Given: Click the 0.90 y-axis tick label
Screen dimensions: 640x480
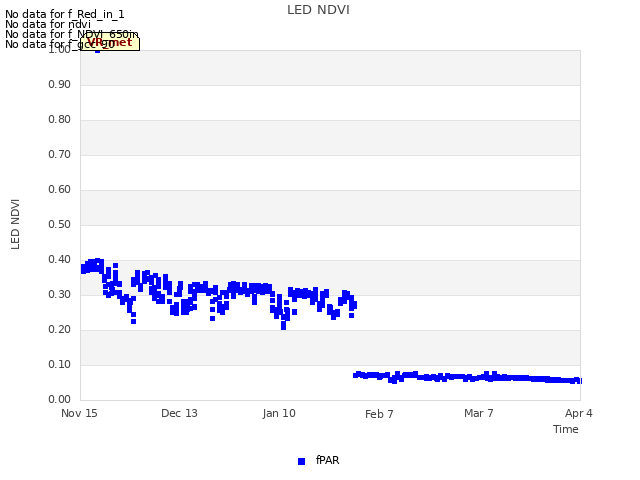Looking at the screenshot, I should (x=59, y=84).
